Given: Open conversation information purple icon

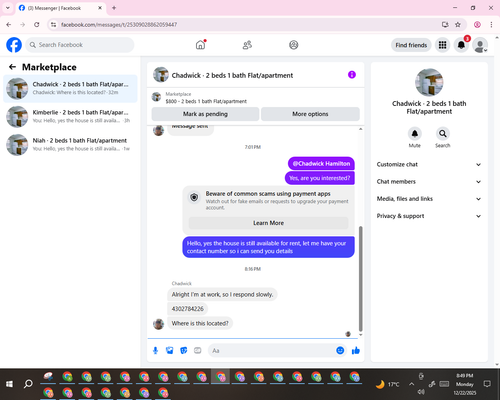Looking at the screenshot, I should pyautogui.click(x=352, y=75).
